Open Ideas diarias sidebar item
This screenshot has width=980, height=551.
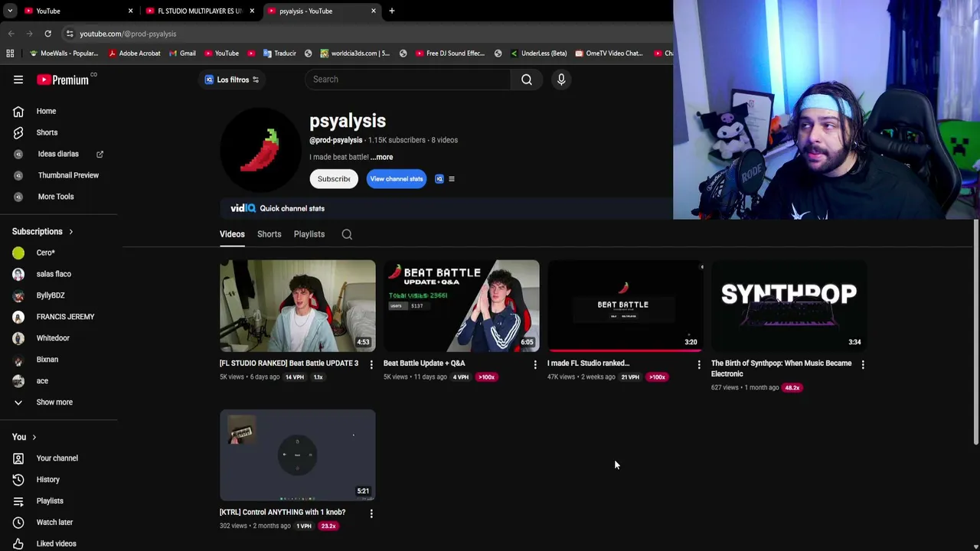pyautogui.click(x=60, y=154)
